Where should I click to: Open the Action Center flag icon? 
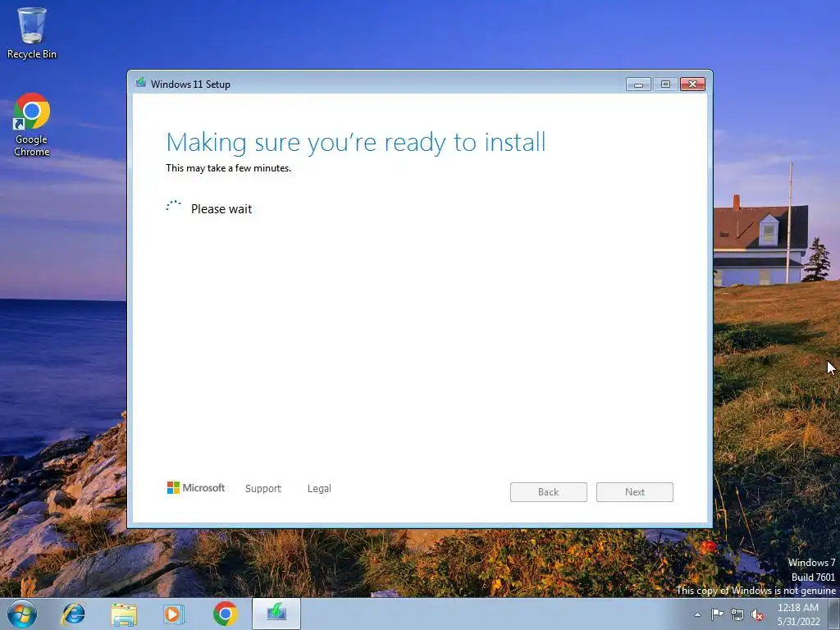pyautogui.click(x=717, y=614)
